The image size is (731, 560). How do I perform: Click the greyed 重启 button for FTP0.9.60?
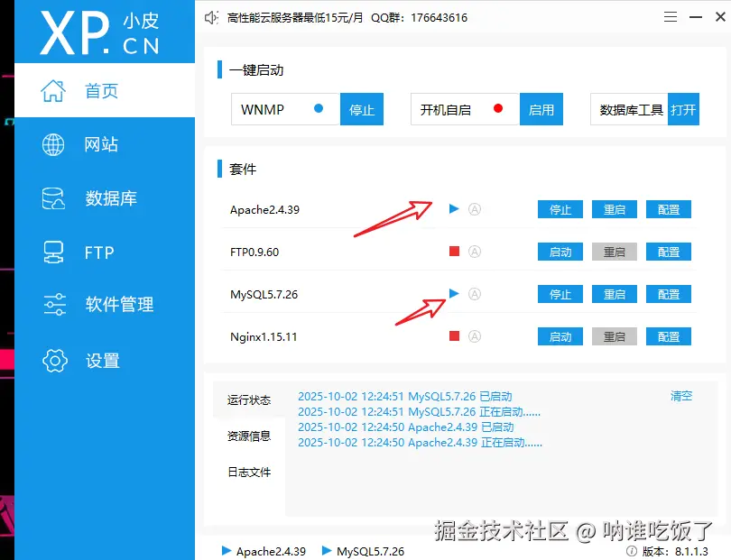[x=615, y=252]
